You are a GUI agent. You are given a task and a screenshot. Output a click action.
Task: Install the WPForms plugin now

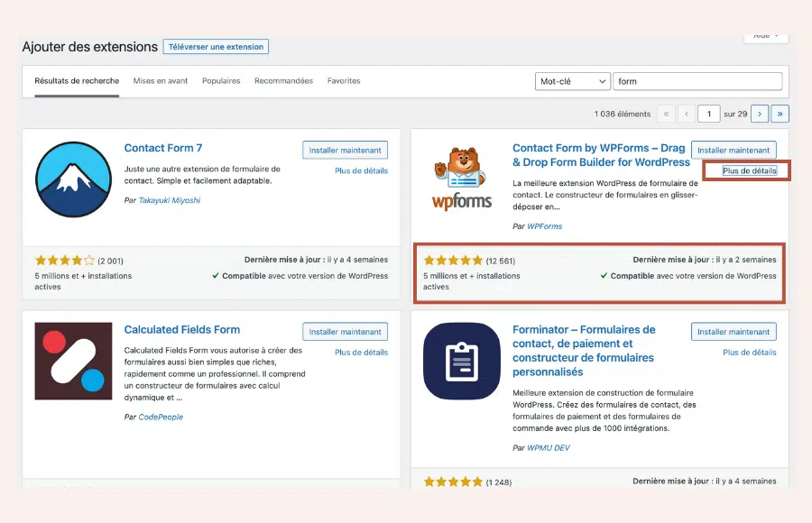pyautogui.click(x=734, y=151)
